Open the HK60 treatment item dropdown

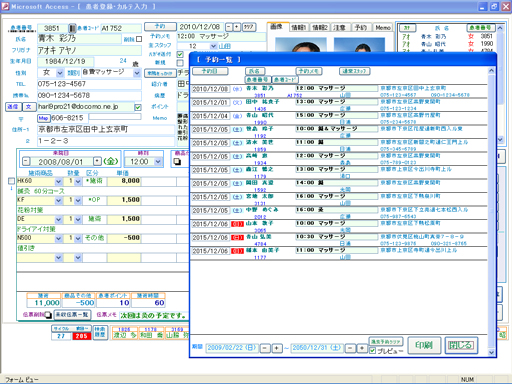point(58,181)
